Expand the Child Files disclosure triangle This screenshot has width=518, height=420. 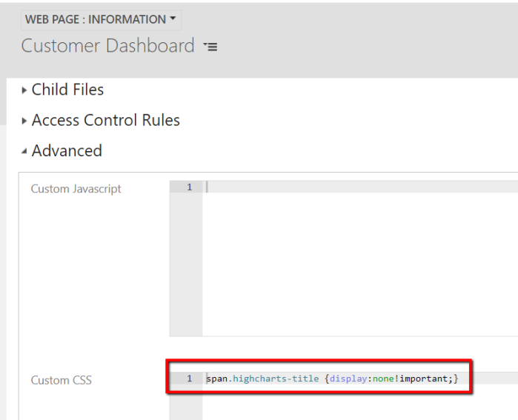[24, 90]
